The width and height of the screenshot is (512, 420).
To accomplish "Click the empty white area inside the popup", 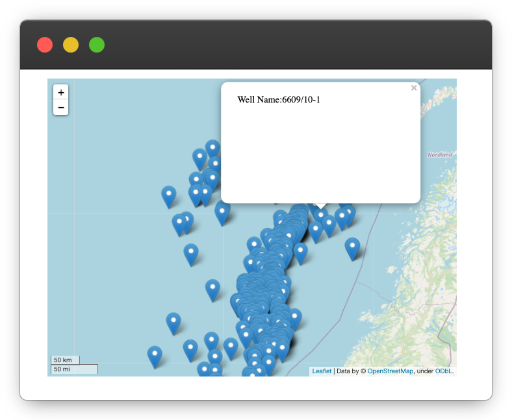I will click(x=320, y=156).
